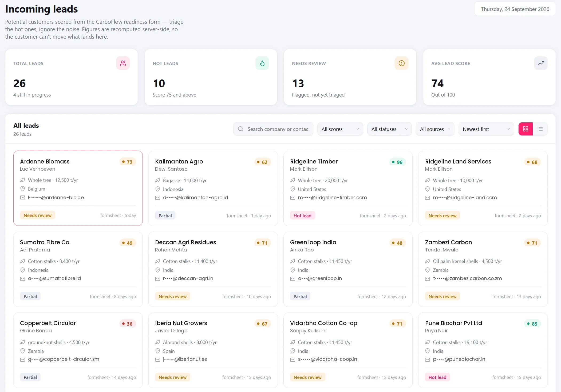
Task: Click Ridgeline Timber location pin icon
Action: (293, 189)
